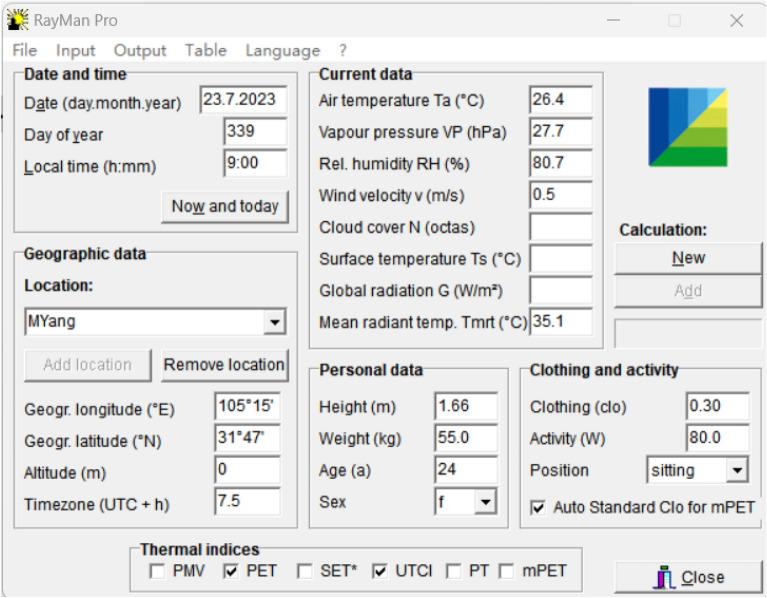Open the Output menu

tap(140, 50)
